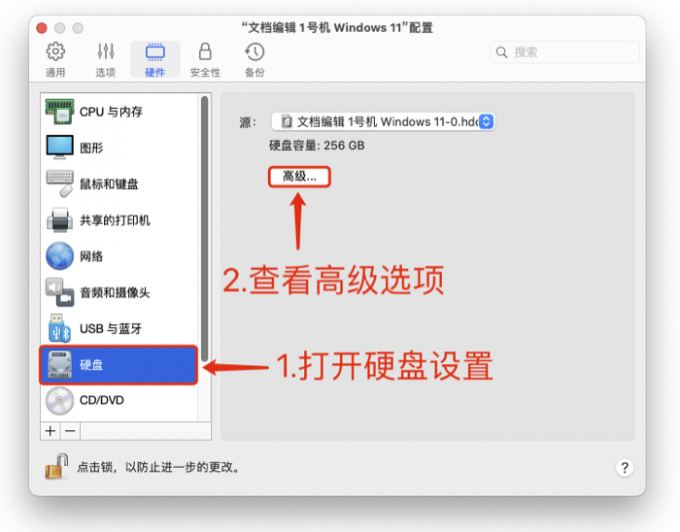Add a device with the plus button

[50, 431]
